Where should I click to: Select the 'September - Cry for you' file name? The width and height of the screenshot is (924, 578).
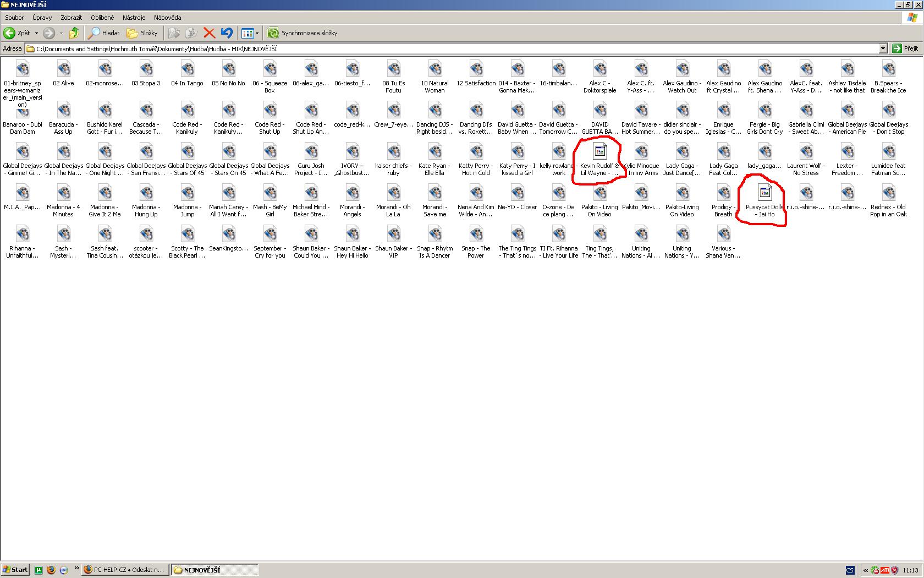pyautogui.click(x=269, y=252)
